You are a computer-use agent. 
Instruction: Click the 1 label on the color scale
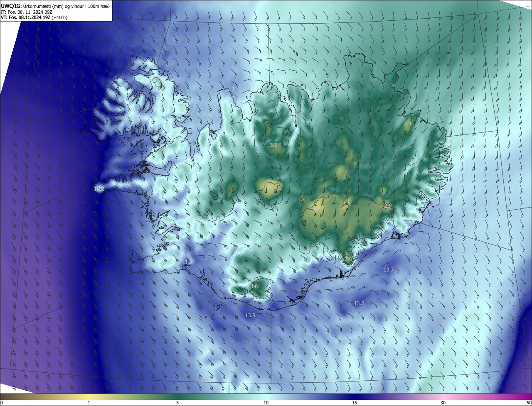point(89,403)
